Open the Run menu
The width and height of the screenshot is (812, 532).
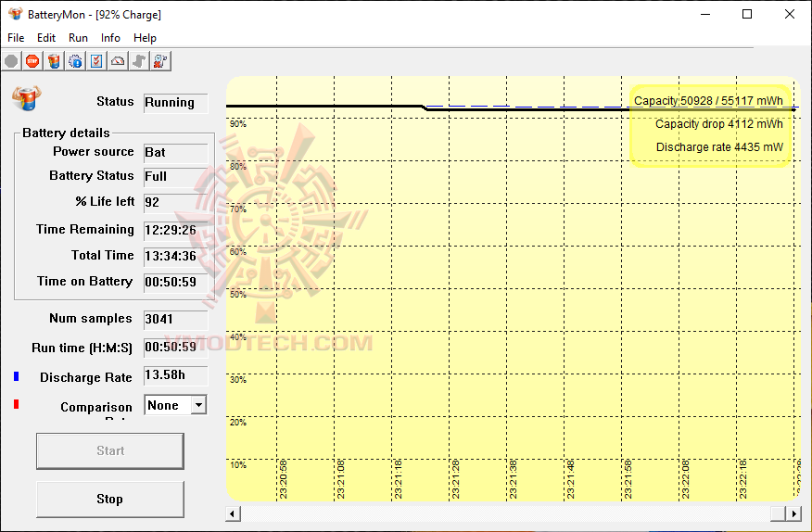click(x=78, y=38)
